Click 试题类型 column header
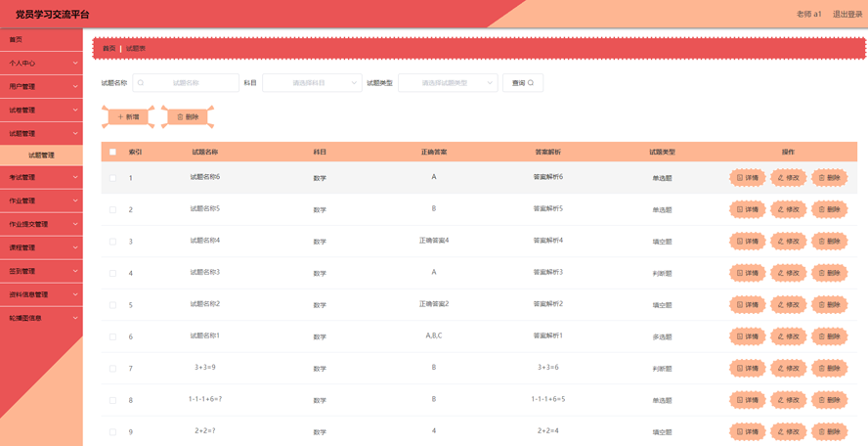The width and height of the screenshot is (868, 446). [x=662, y=152]
